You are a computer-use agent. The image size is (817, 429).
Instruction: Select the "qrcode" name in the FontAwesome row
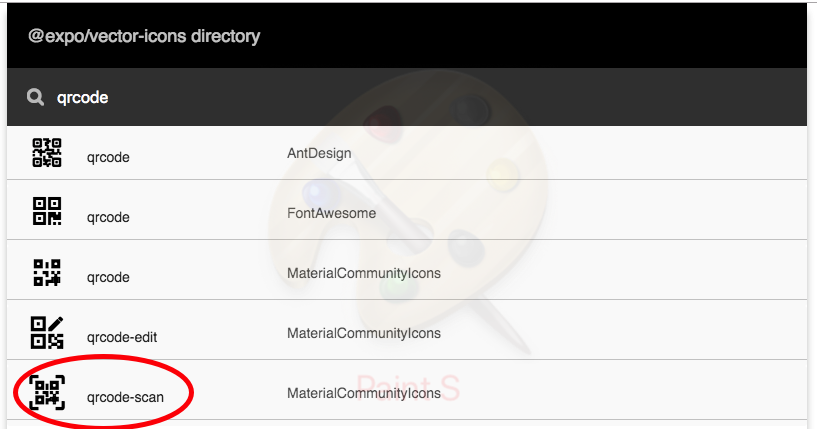[x=108, y=216]
